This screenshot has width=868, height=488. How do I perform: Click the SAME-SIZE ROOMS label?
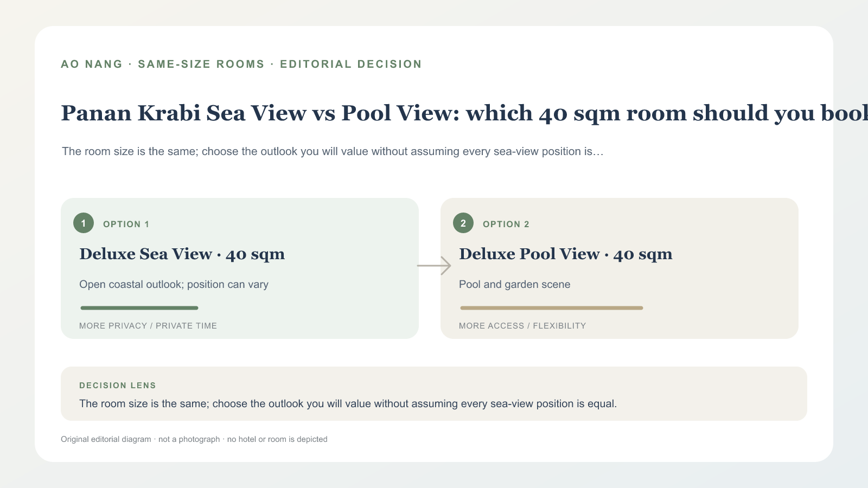click(x=201, y=64)
